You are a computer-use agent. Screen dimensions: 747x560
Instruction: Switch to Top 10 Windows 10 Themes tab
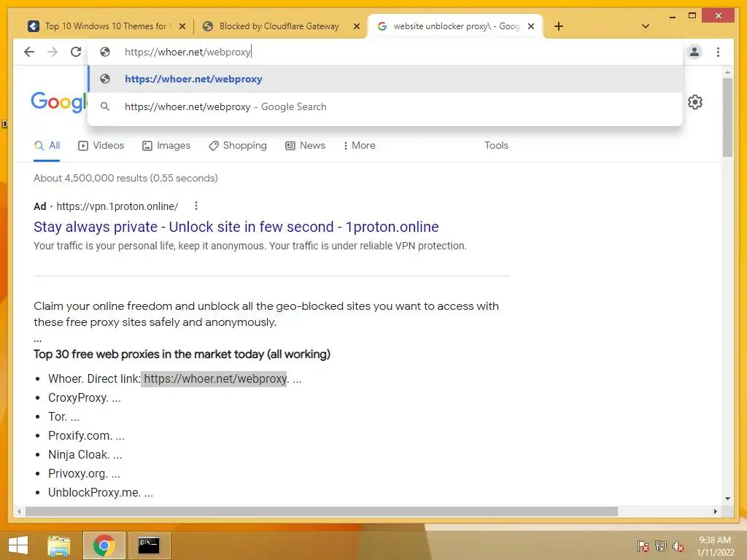click(x=107, y=26)
